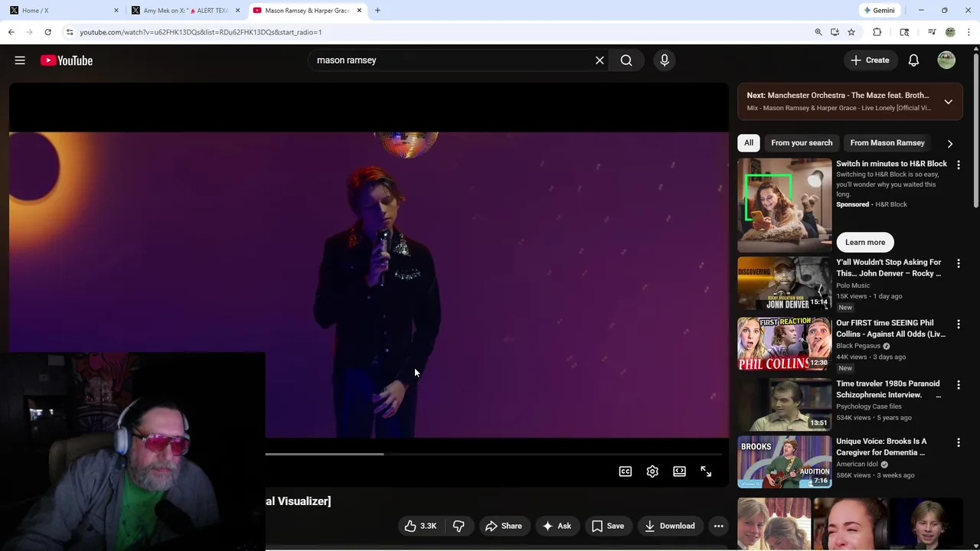Close the Home / X tab
Screen dimensions: 980x551
pyautogui.click(x=116, y=11)
